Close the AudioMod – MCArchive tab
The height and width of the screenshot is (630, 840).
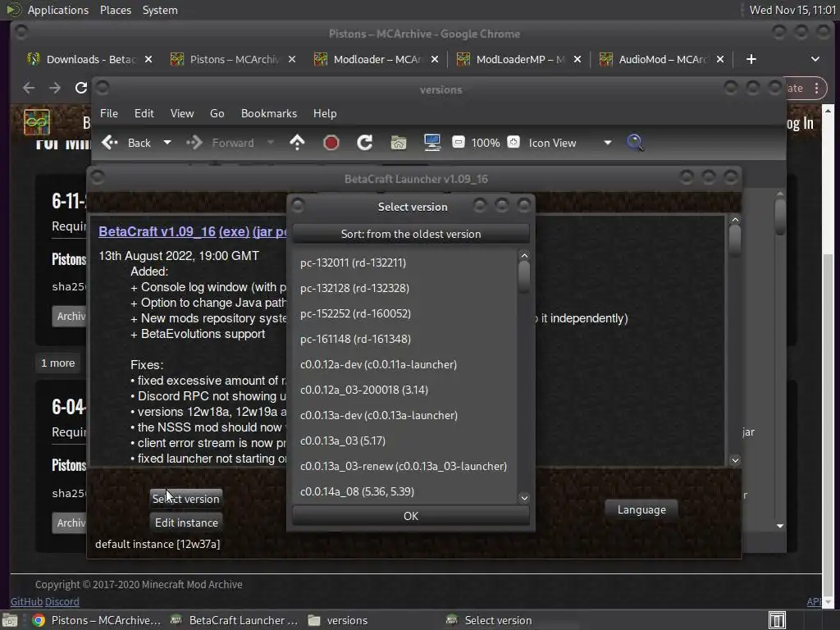point(720,59)
